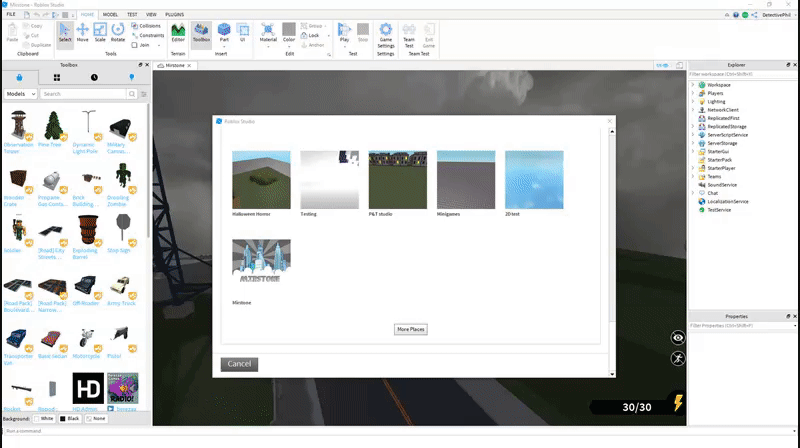The image size is (800, 448).
Task: Open the Terrain Editor
Action: pos(178,33)
